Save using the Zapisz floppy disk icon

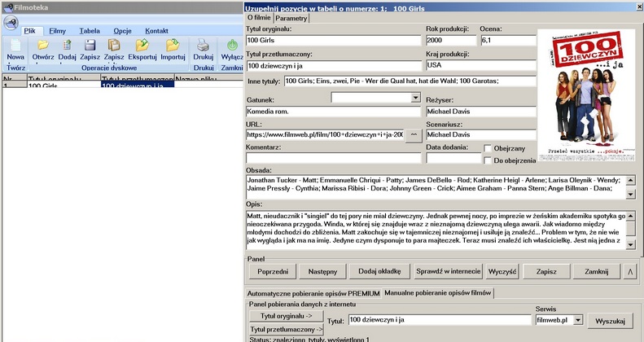90,45
